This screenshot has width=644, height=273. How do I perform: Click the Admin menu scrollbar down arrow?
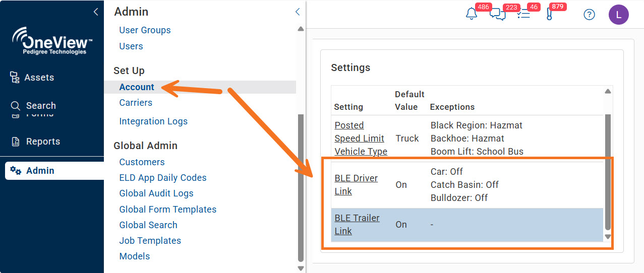click(x=301, y=268)
